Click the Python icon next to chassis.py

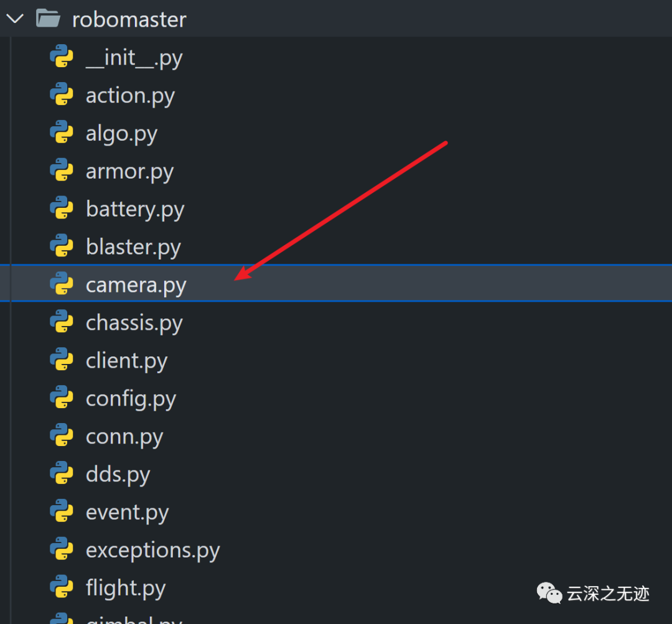pos(62,322)
